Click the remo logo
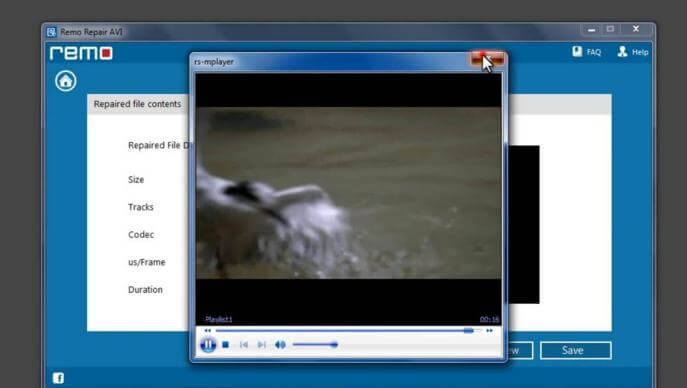Viewport: 687px width, 388px height. pos(81,53)
